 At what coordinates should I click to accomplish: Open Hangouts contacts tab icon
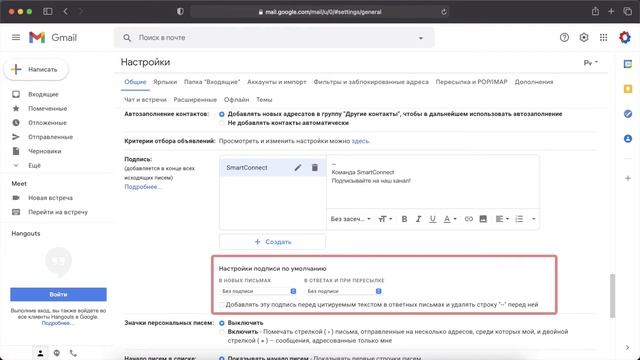click(x=40, y=353)
